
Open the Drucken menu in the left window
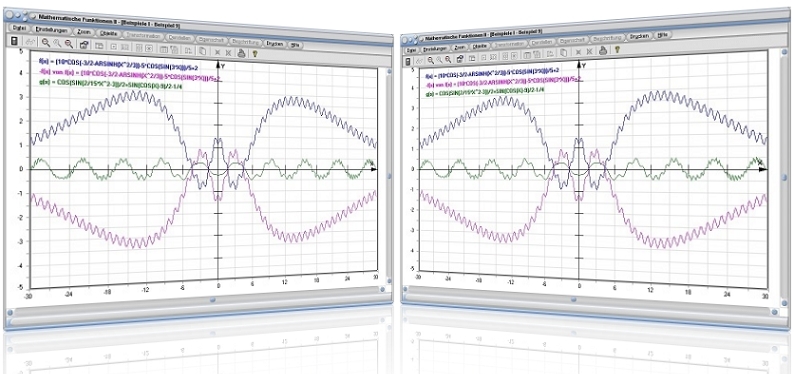point(274,44)
